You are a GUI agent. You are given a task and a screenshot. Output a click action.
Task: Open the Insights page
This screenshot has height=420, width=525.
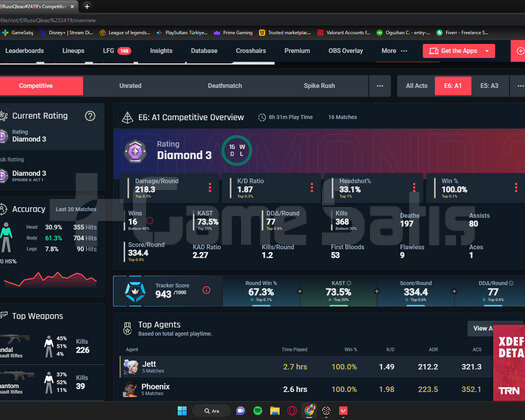161,51
